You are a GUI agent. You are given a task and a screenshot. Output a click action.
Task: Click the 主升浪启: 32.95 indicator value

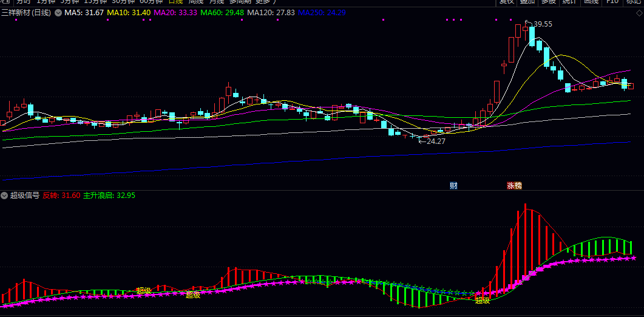click(x=109, y=196)
